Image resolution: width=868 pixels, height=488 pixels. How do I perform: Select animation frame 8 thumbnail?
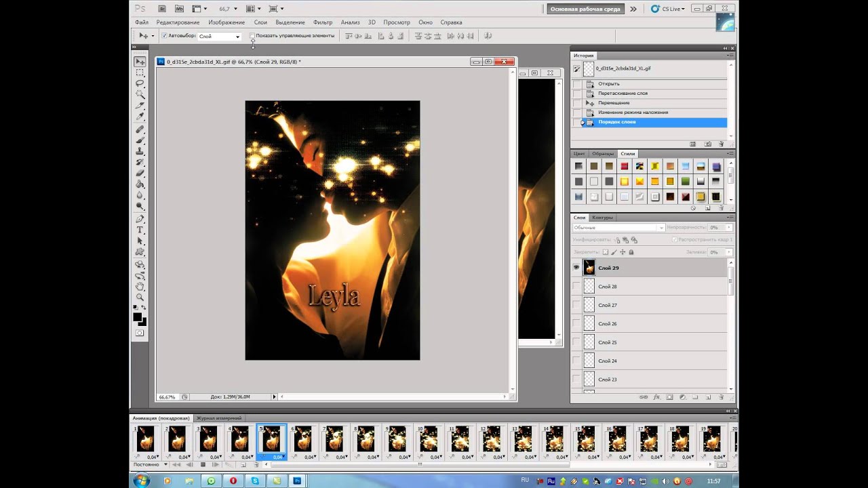pyautogui.click(x=365, y=439)
